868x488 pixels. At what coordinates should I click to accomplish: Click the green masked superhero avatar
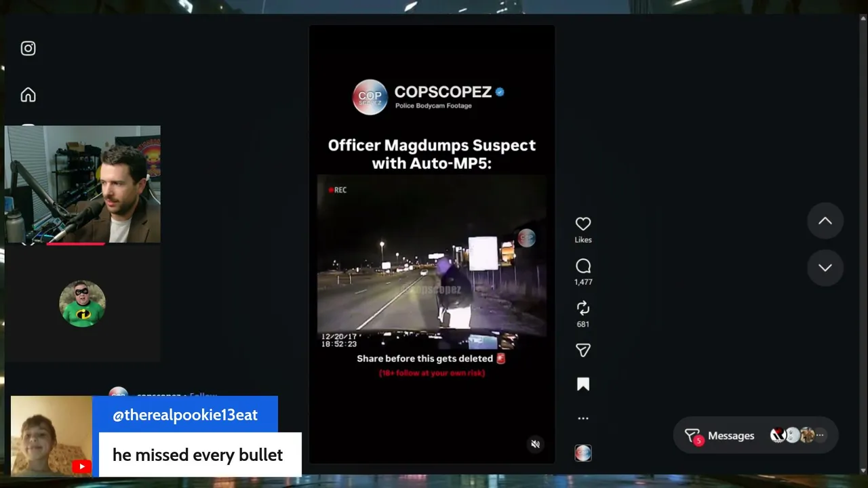tap(82, 304)
